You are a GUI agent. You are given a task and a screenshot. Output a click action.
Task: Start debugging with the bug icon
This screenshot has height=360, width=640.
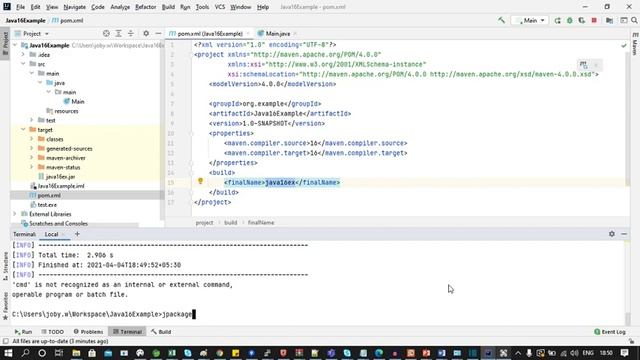coord(570,20)
